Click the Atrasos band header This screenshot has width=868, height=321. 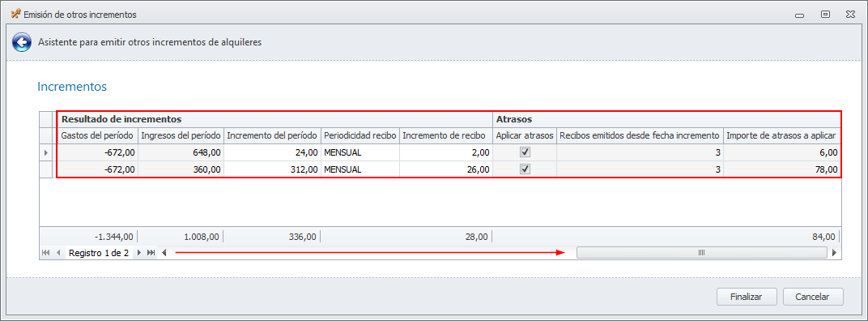point(666,119)
